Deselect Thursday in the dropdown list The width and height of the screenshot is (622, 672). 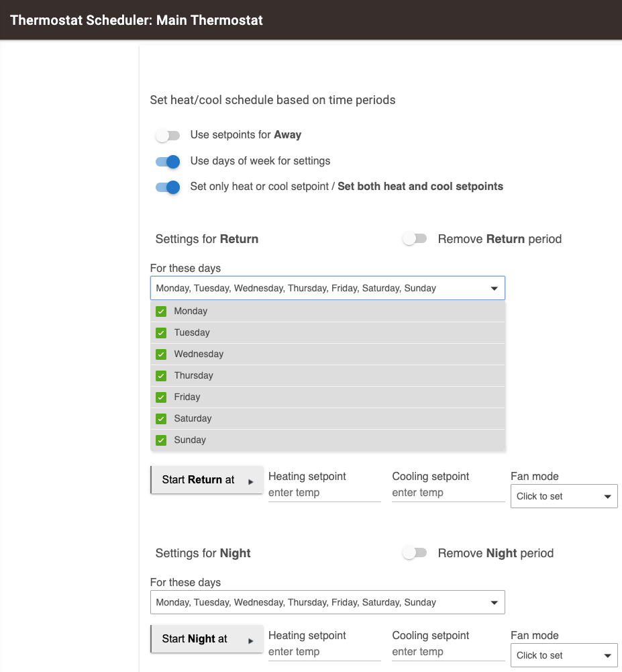[x=161, y=376]
